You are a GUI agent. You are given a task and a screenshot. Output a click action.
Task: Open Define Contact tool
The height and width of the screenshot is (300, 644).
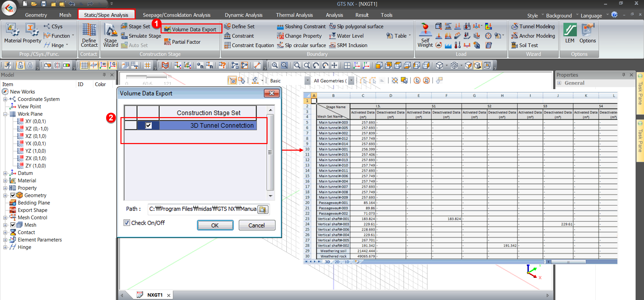89,35
